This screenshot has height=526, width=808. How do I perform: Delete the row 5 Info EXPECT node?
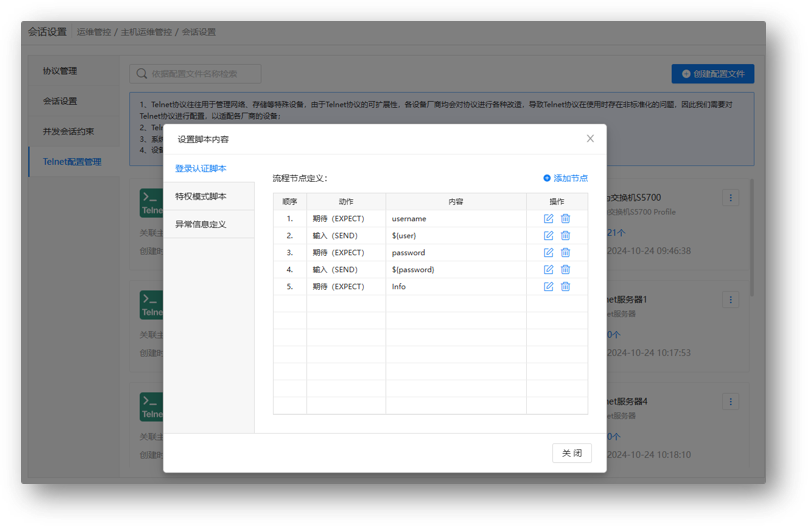click(x=565, y=287)
